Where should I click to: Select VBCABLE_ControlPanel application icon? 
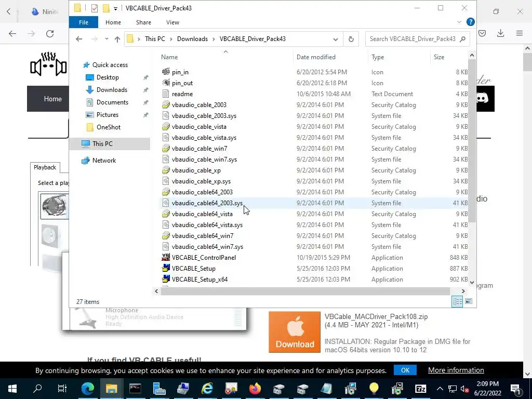pos(166,257)
